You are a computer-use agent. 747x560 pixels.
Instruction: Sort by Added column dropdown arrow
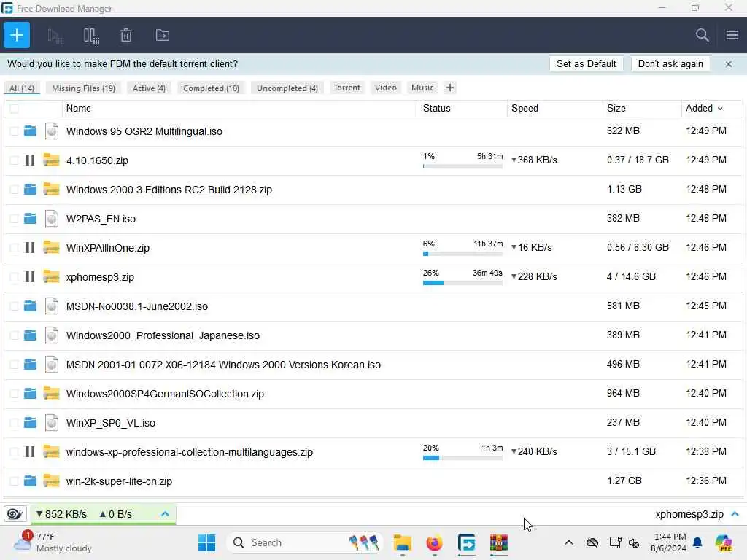point(720,109)
